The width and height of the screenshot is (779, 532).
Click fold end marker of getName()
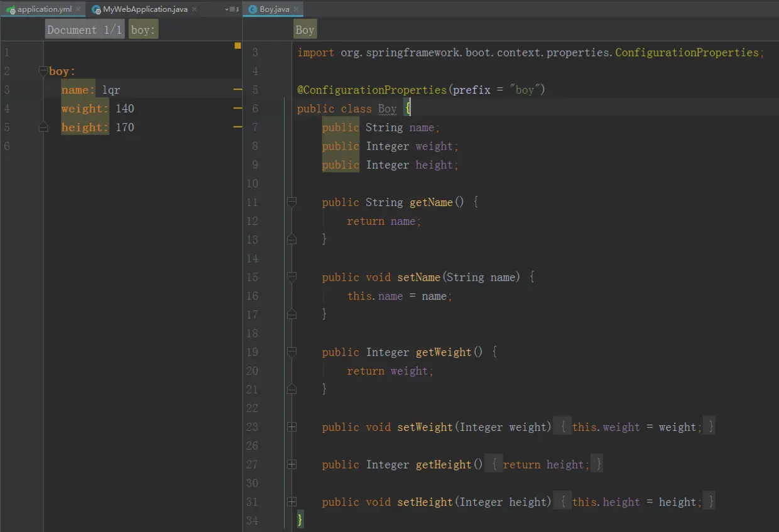(291, 239)
